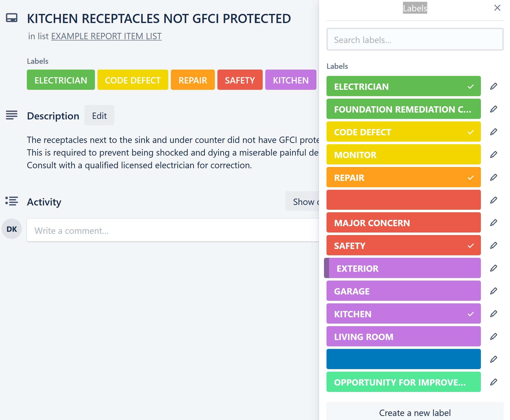Select the unnamed red label swatch
The height and width of the screenshot is (420, 510).
tap(403, 200)
